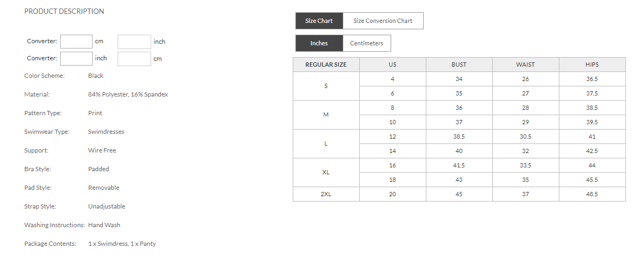This screenshot has height=257, width=644.
Task: Switch size measurements to Centimeters
Action: click(367, 43)
